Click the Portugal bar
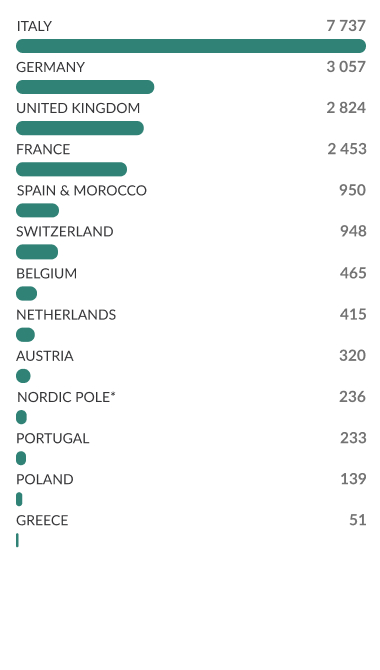Viewport: 380px width, 670px height. [21, 458]
